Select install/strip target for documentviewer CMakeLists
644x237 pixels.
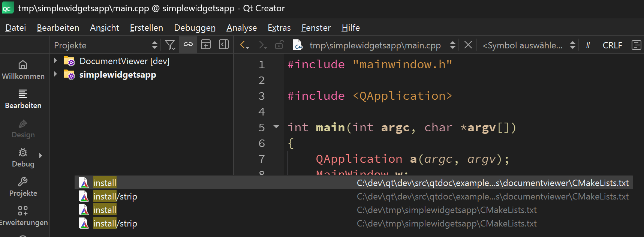point(353,196)
